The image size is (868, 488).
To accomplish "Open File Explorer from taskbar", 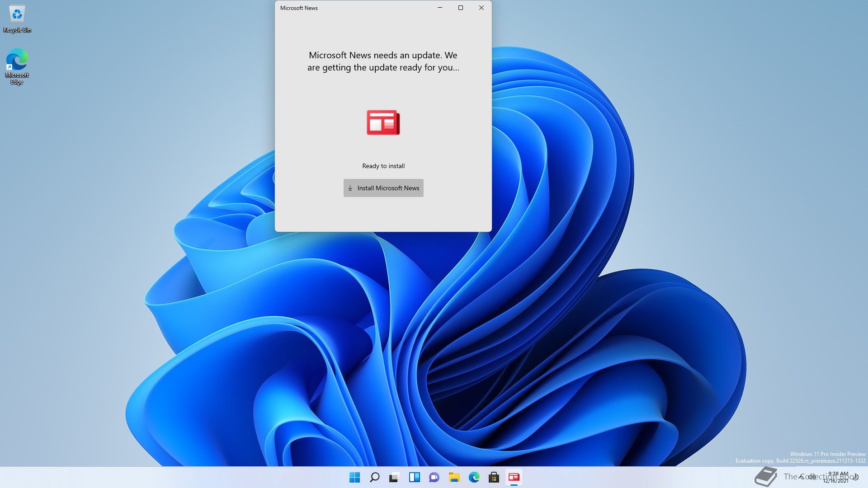I will click(454, 477).
